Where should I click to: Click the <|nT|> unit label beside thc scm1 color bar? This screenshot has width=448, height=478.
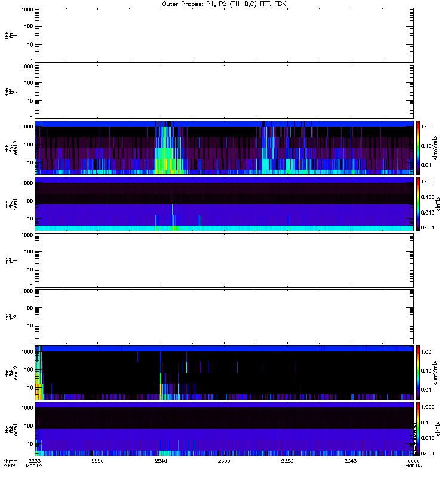(x=438, y=429)
